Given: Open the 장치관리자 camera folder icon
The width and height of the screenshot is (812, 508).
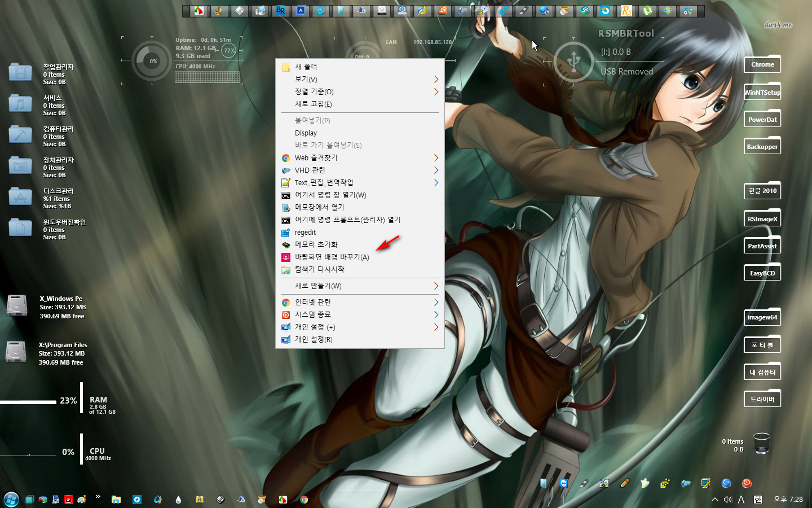Looking at the screenshot, I should point(20,165).
